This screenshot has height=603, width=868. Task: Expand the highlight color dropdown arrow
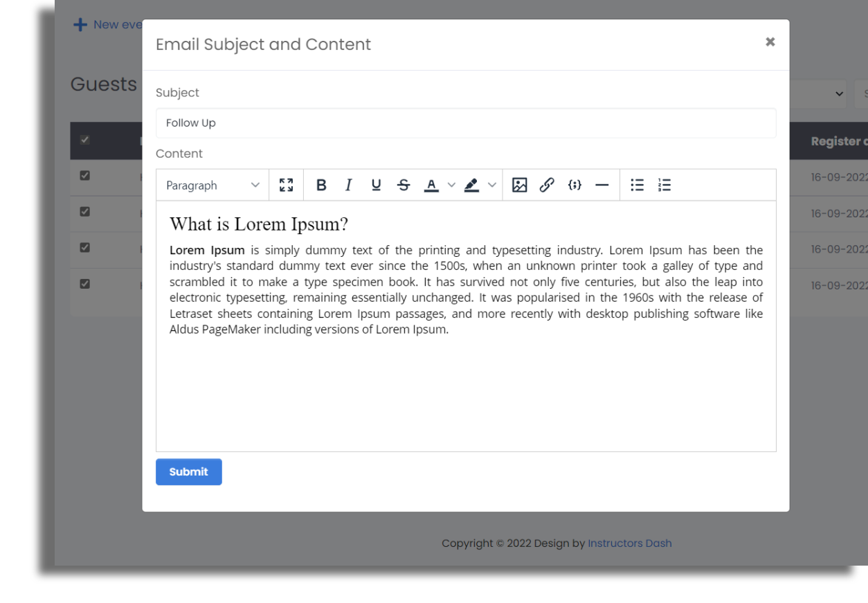[x=492, y=185]
